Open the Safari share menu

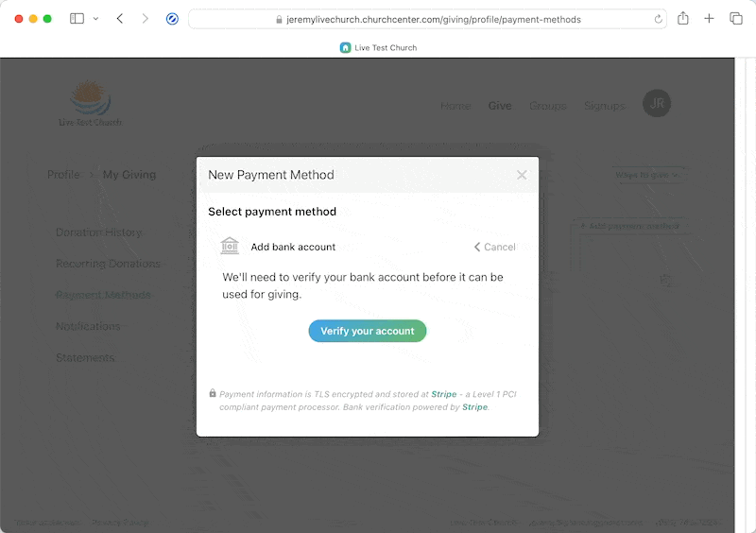tap(683, 19)
